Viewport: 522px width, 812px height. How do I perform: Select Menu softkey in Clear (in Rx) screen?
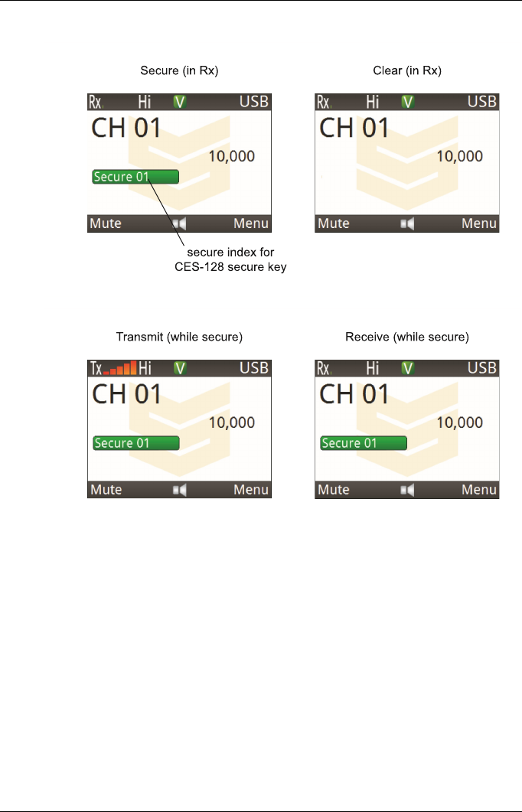pyautogui.click(x=479, y=223)
